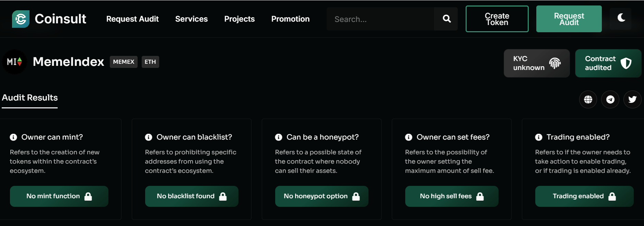The width and height of the screenshot is (644, 226).
Task: Select the Audit Results tab
Action: [x=30, y=98]
